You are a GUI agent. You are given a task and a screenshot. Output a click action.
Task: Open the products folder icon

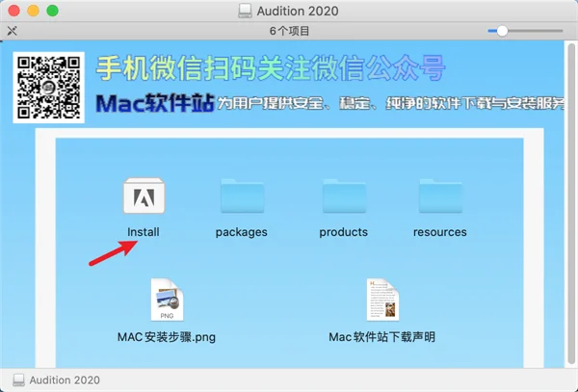(x=344, y=196)
